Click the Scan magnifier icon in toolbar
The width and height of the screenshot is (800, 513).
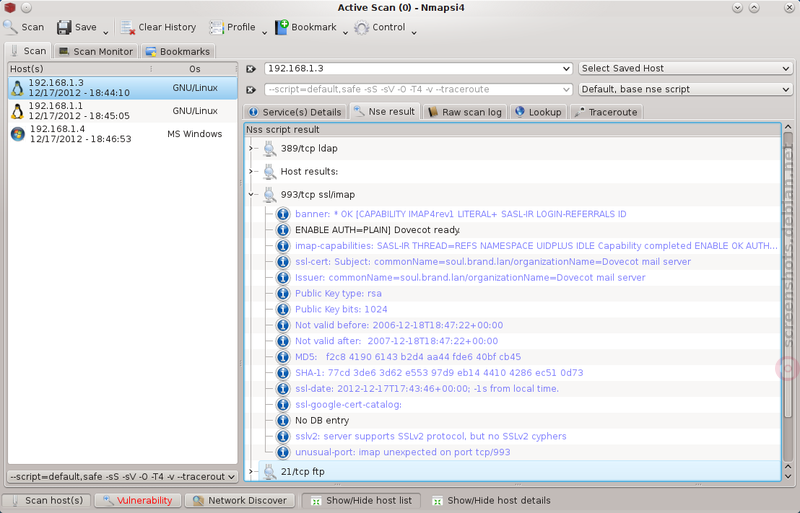point(11,28)
